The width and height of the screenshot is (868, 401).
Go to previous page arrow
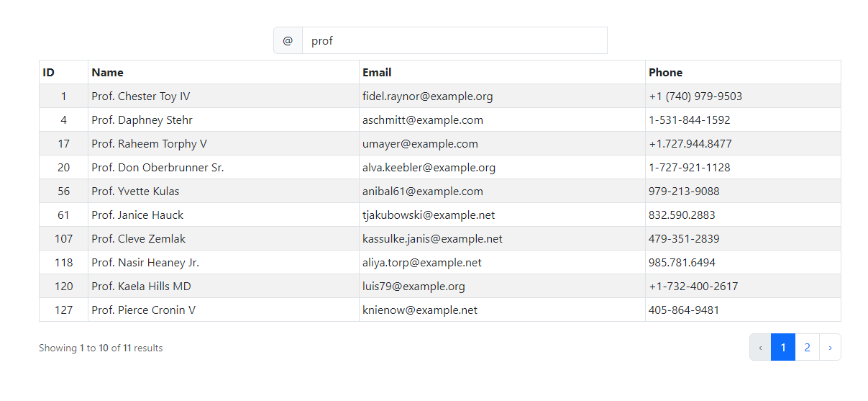coord(760,347)
